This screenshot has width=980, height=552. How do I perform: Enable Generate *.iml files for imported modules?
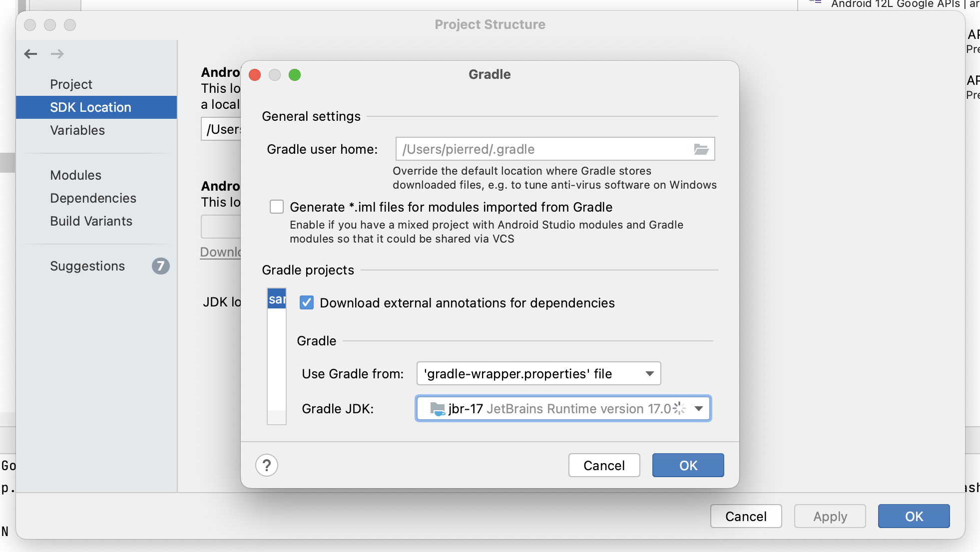coord(277,207)
